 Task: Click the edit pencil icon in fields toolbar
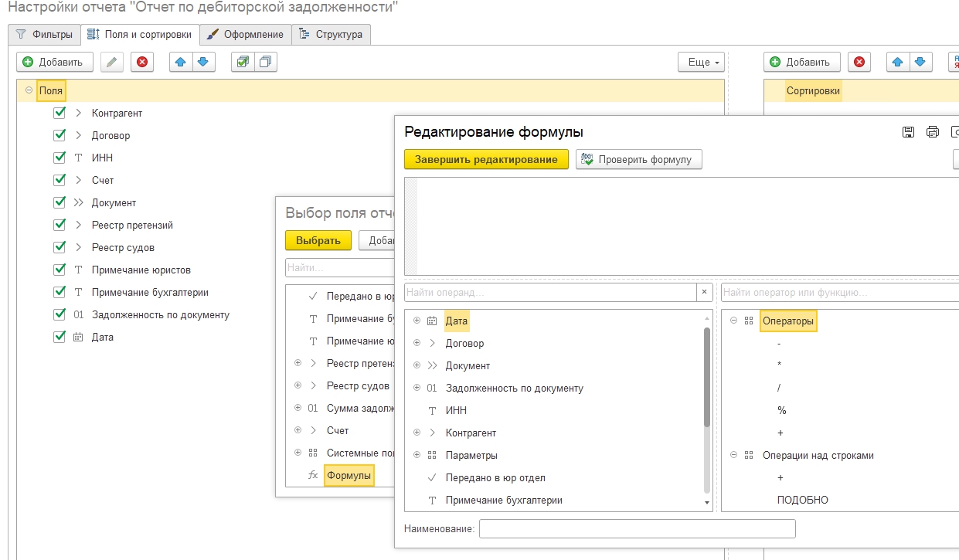(113, 63)
